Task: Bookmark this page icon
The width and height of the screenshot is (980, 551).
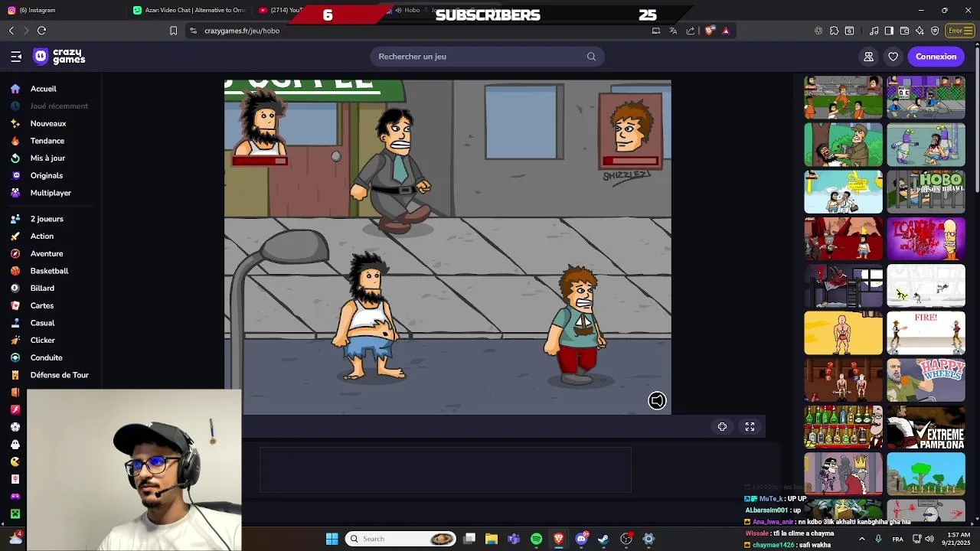Action: pyautogui.click(x=173, y=31)
